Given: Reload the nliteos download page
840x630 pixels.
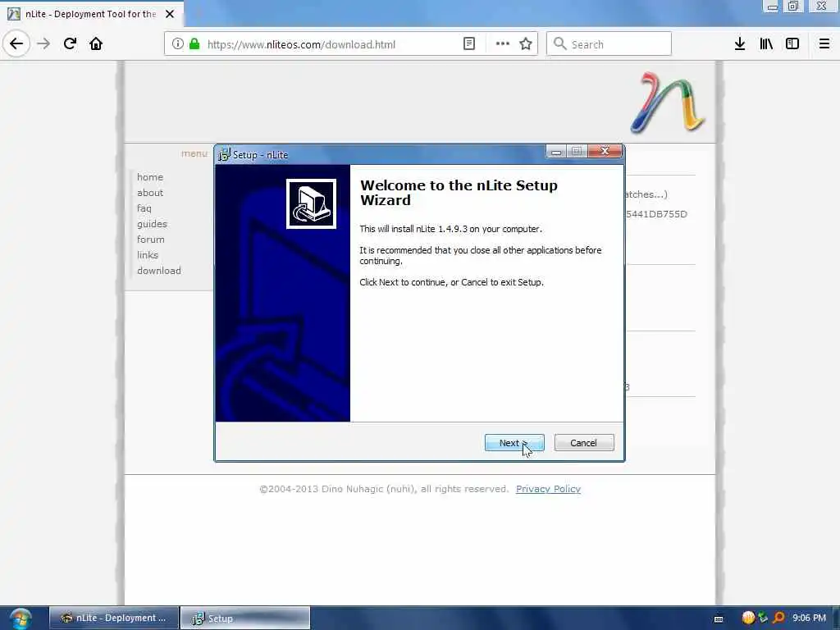Looking at the screenshot, I should [70, 43].
